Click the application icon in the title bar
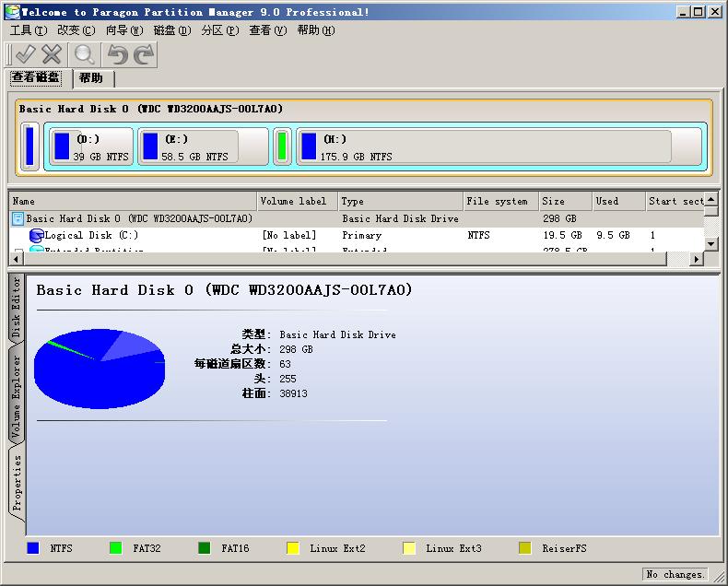 (13, 12)
